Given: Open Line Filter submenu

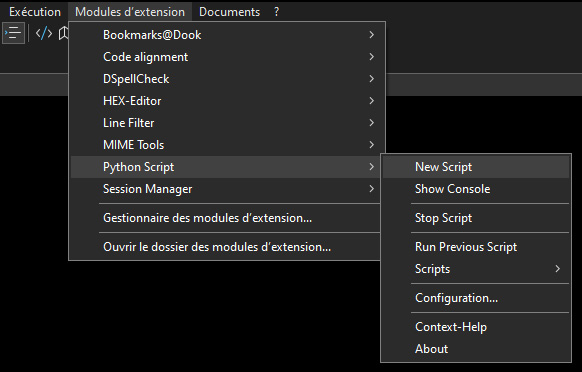Looking at the screenshot, I should point(226,123).
